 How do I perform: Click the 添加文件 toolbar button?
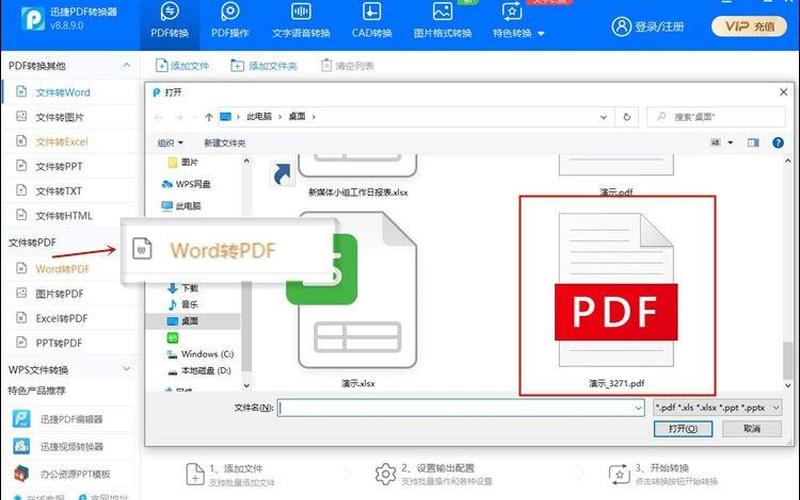click(x=182, y=66)
